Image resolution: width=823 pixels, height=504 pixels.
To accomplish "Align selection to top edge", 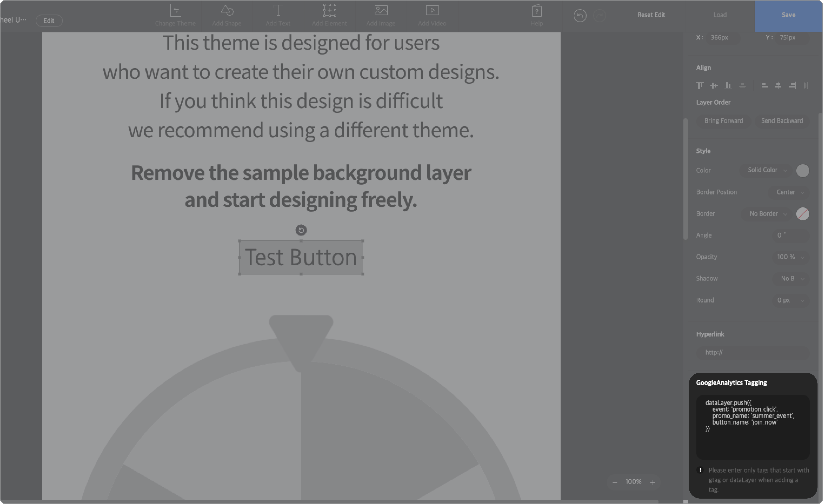I will tap(700, 85).
